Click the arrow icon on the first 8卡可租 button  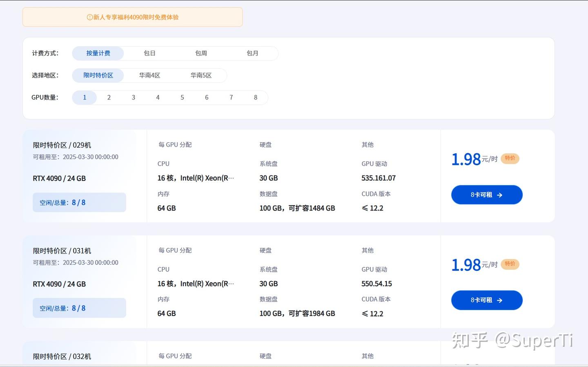pos(500,195)
